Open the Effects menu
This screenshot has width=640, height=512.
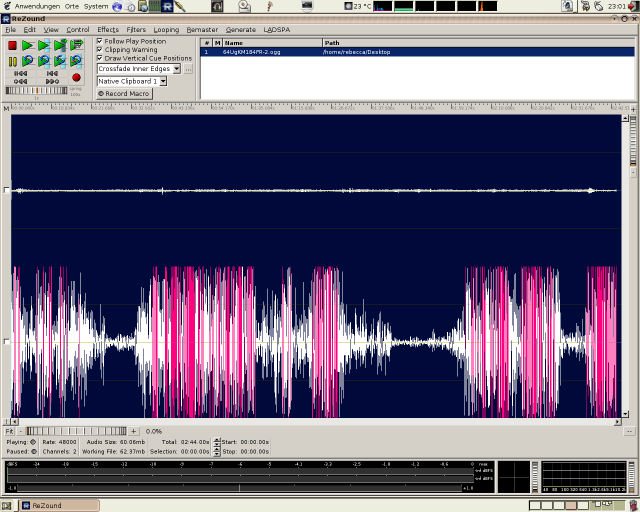pos(108,29)
